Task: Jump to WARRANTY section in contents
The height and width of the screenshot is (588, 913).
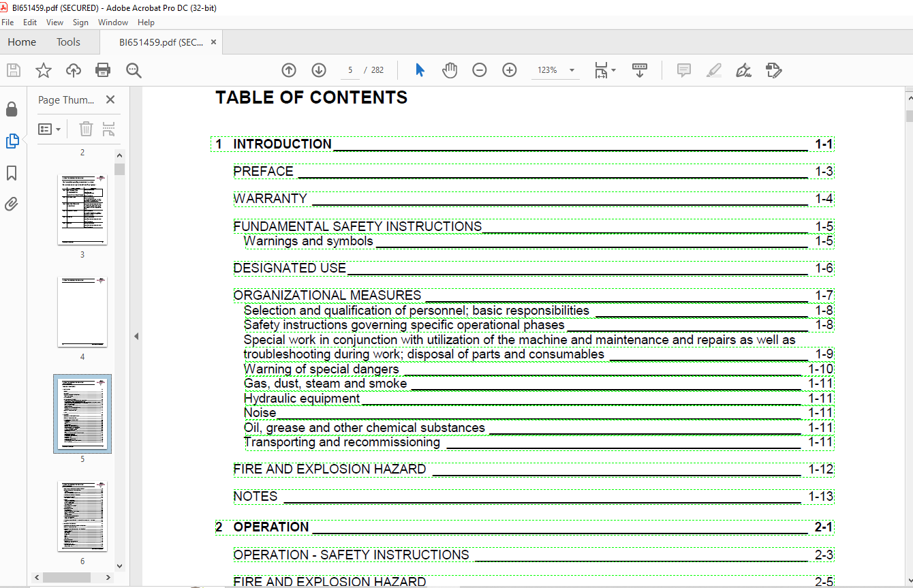Action: [x=270, y=199]
